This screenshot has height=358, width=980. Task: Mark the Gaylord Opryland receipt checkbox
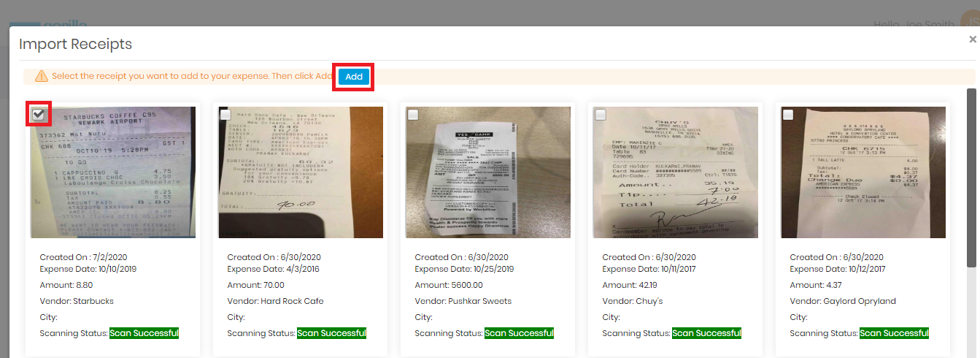(788, 114)
